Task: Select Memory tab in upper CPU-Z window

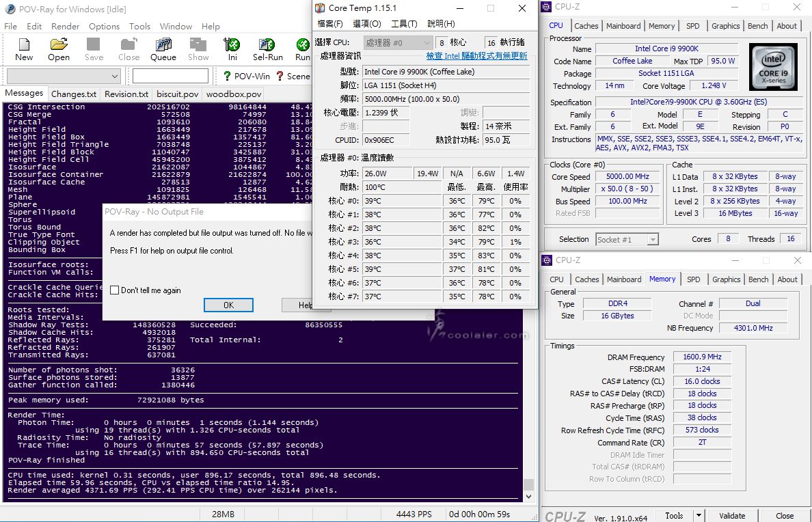Action: 662,26
